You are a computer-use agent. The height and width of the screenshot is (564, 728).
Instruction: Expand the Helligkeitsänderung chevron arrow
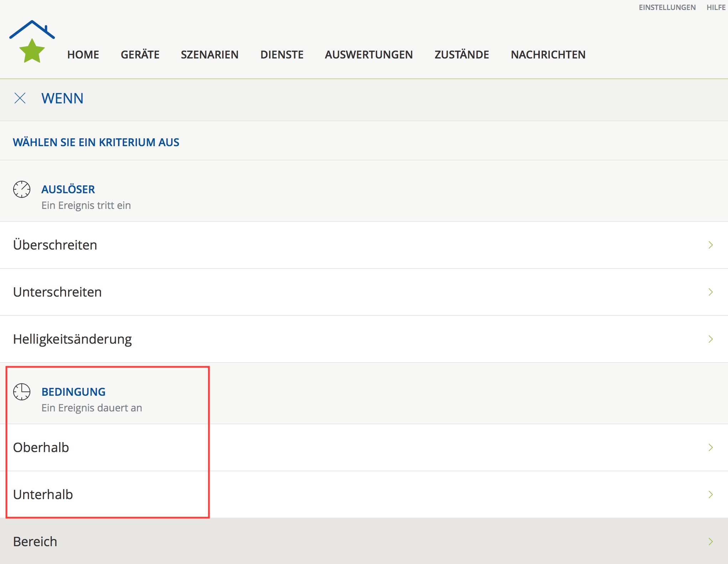pyautogui.click(x=710, y=339)
